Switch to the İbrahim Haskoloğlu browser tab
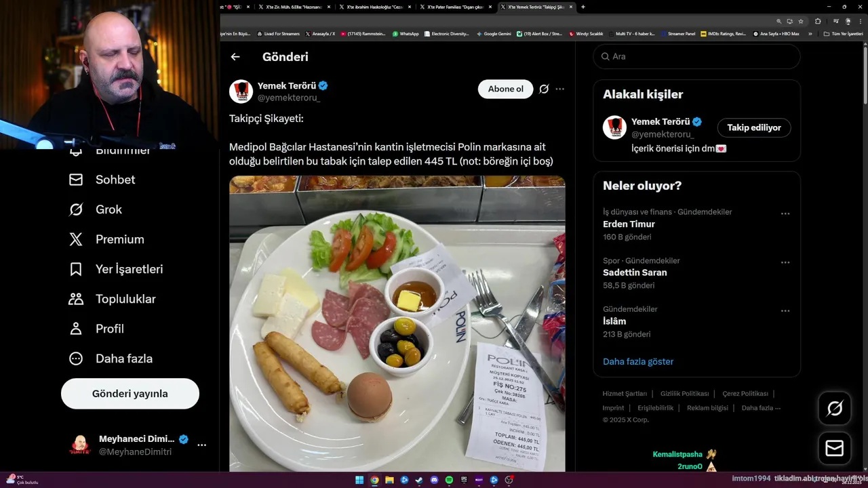This screenshot has height=488, width=868. (x=375, y=7)
